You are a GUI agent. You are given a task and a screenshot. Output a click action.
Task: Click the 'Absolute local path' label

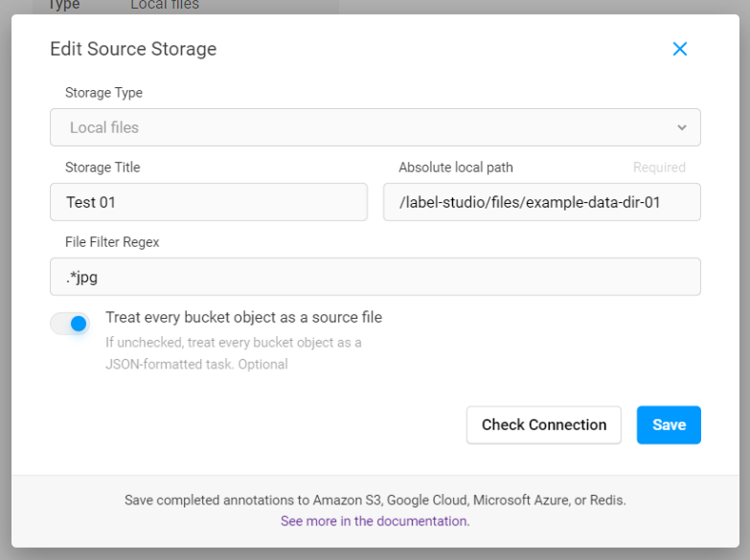point(456,168)
